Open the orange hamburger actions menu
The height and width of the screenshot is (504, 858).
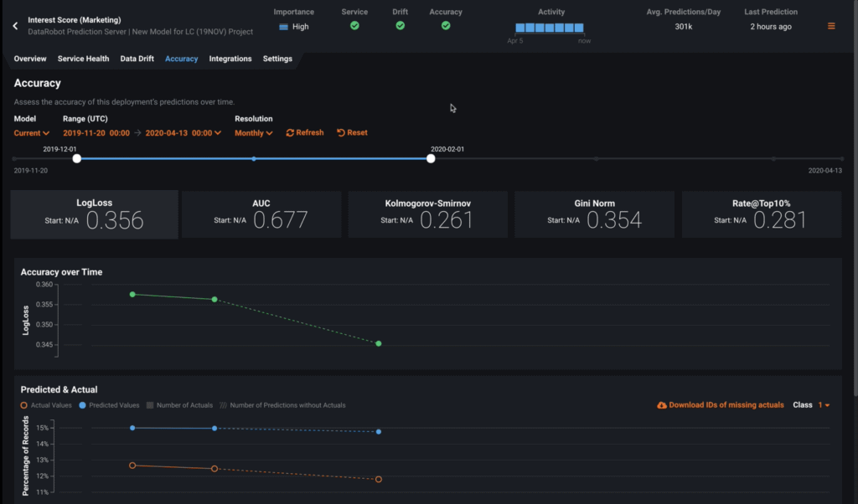tap(831, 26)
